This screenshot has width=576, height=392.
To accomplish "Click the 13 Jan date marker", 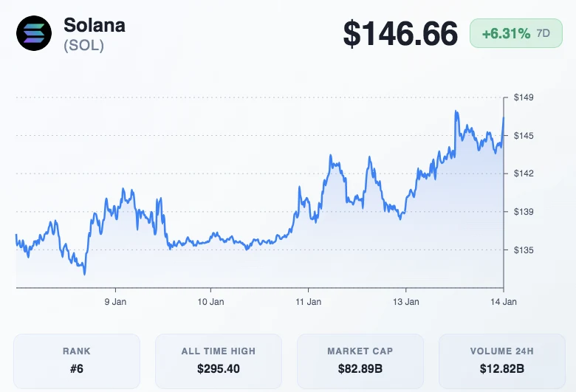I will coord(406,301).
